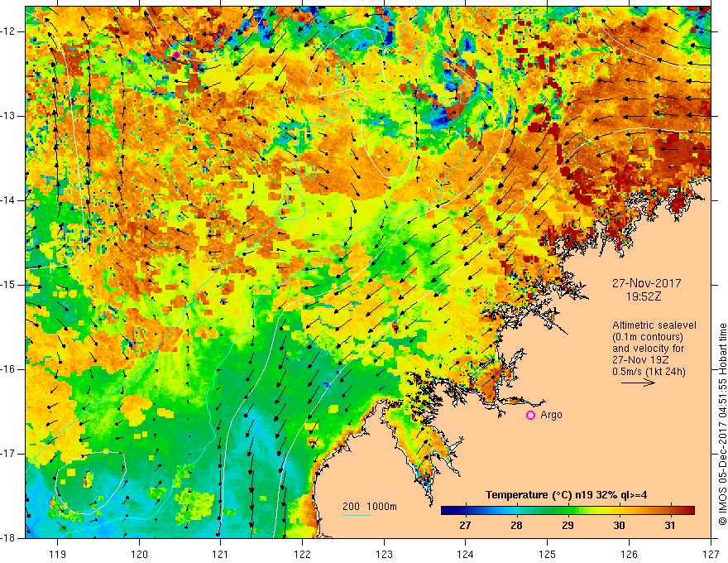
Task: Click the "(0.1m contours)" caption line
Action: click(648, 337)
